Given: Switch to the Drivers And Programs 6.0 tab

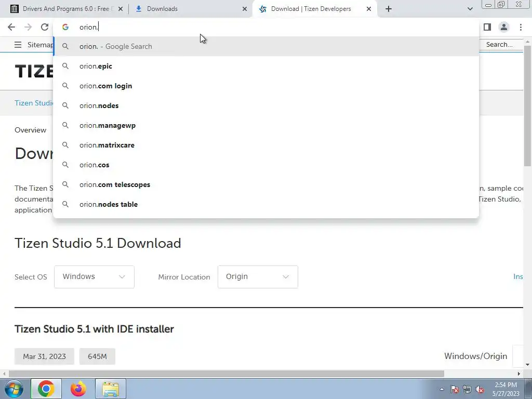Looking at the screenshot, I should (x=66, y=9).
